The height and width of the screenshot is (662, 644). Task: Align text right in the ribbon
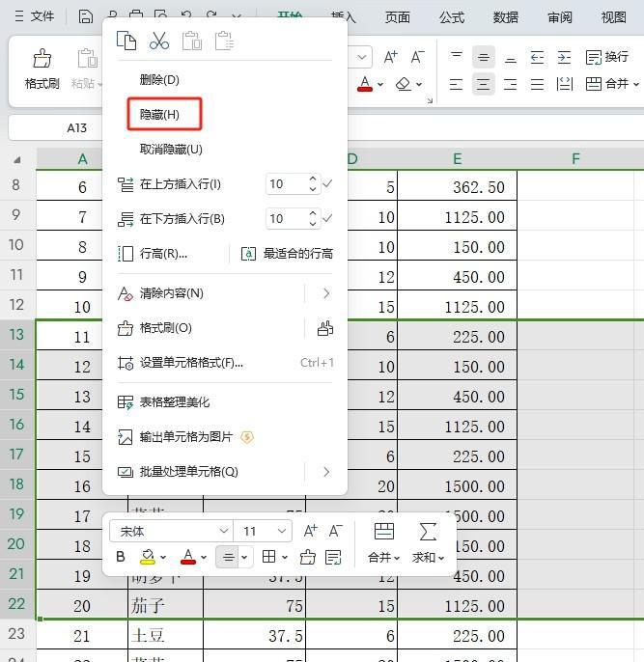tap(510, 84)
